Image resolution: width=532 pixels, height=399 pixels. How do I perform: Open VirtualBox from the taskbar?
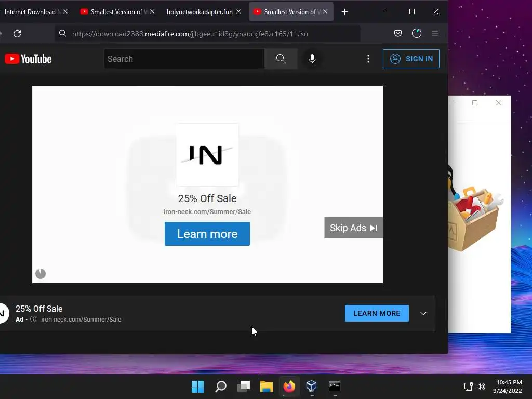[x=312, y=387]
